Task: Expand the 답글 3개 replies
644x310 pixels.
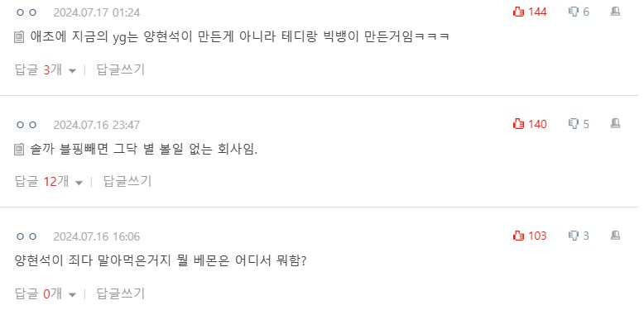Action: pos(46,69)
